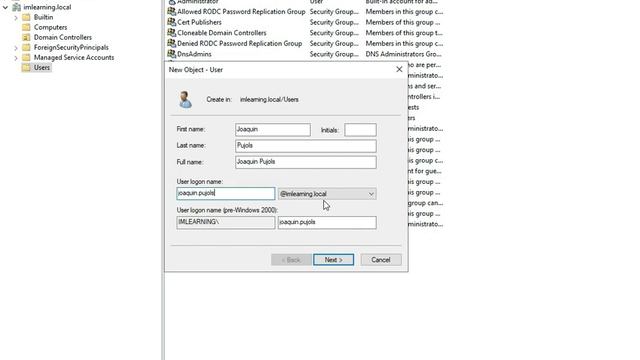This screenshot has height=360, width=640.
Task: Click the Cert Publishers group icon
Action: pos(172,22)
